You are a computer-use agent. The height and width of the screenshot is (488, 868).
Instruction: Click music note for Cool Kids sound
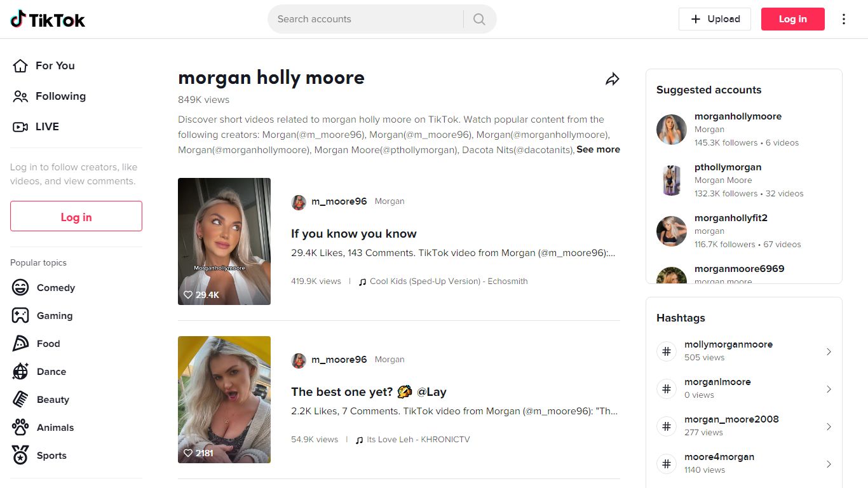(x=363, y=281)
